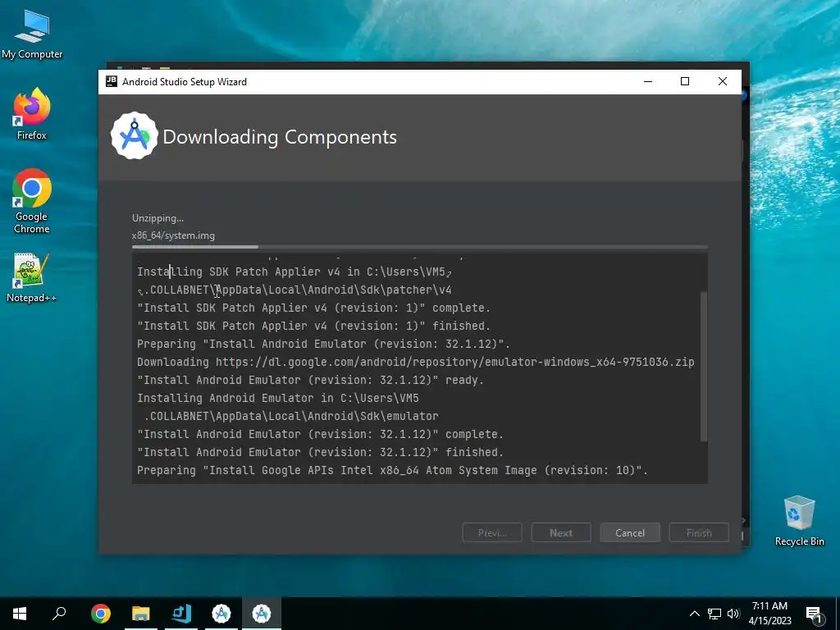The width and height of the screenshot is (840, 630).
Task: Launch Firefox from the desktop
Action: pos(32,114)
